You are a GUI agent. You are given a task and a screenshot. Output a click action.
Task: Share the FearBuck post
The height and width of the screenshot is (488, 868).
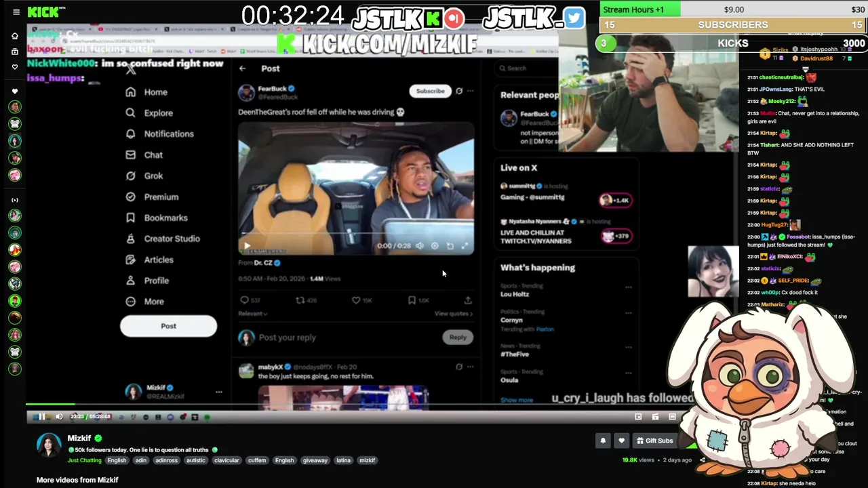[x=468, y=300]
